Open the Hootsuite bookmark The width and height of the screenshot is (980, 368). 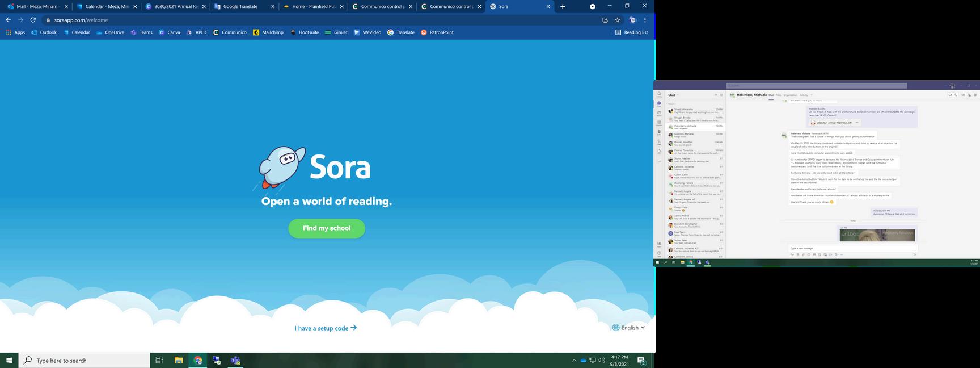click(x=304, y=32)
